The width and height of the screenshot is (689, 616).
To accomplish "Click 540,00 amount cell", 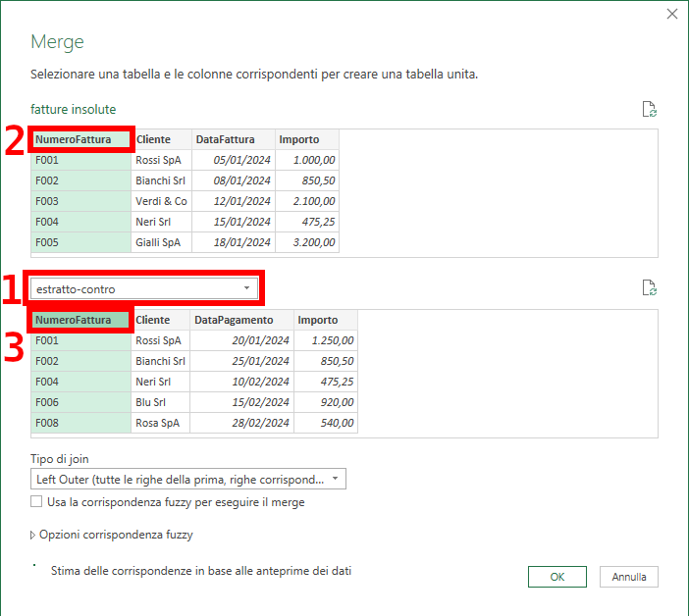I will coord(326,423).
